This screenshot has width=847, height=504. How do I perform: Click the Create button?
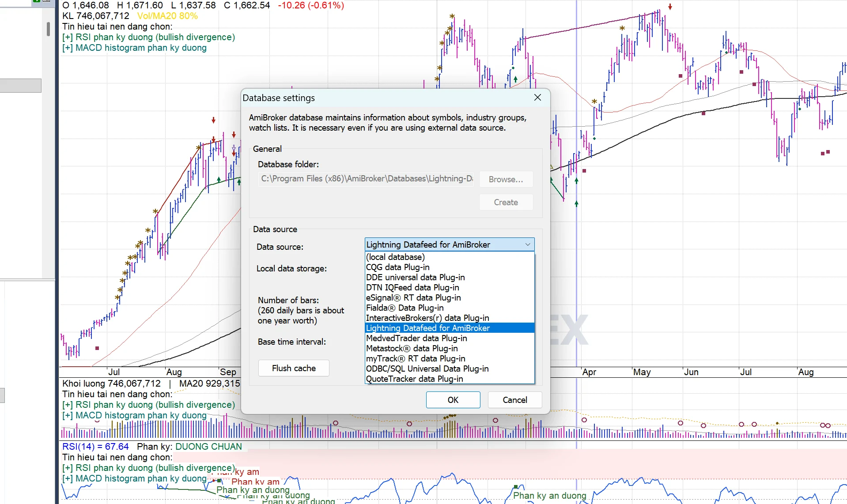[506, 202]
